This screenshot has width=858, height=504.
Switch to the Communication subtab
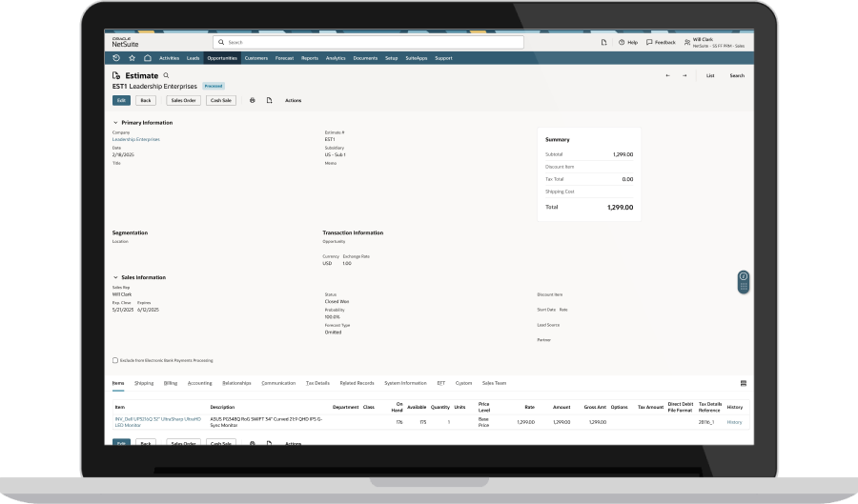[278, 383]
